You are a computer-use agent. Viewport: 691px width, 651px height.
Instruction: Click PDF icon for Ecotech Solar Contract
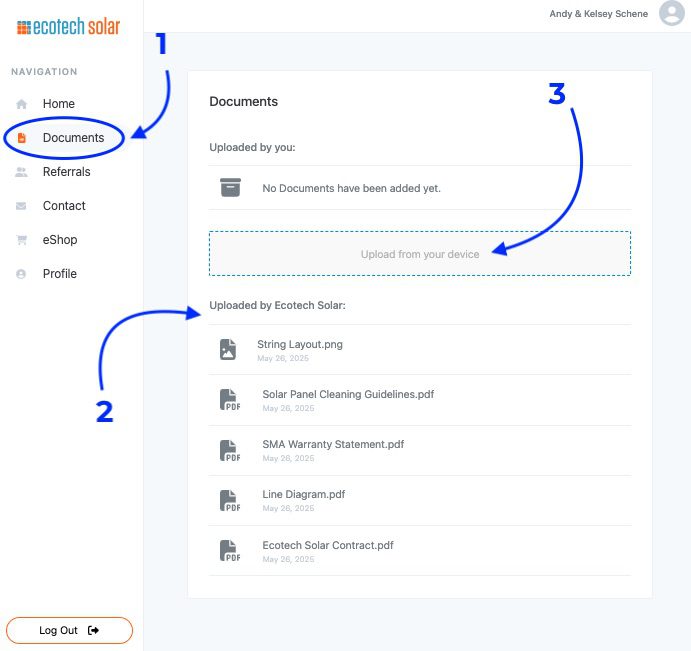point(230,551)
